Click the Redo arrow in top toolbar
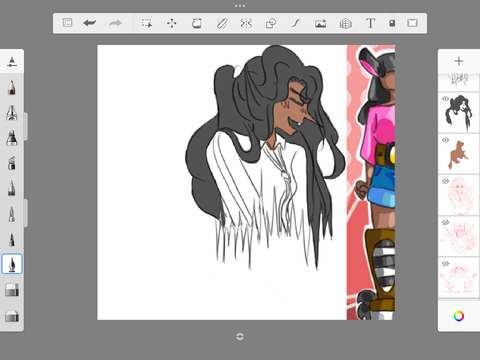Viewport: 480px width, 360px height. pyautogui.click(x=115, y=23)
